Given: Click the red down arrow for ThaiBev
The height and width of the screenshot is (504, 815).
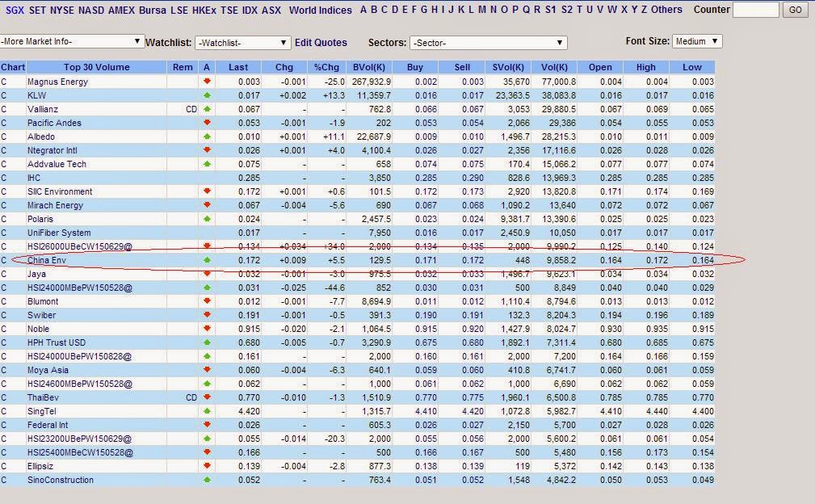Looking at the screenshot, I should click(207, 397).
